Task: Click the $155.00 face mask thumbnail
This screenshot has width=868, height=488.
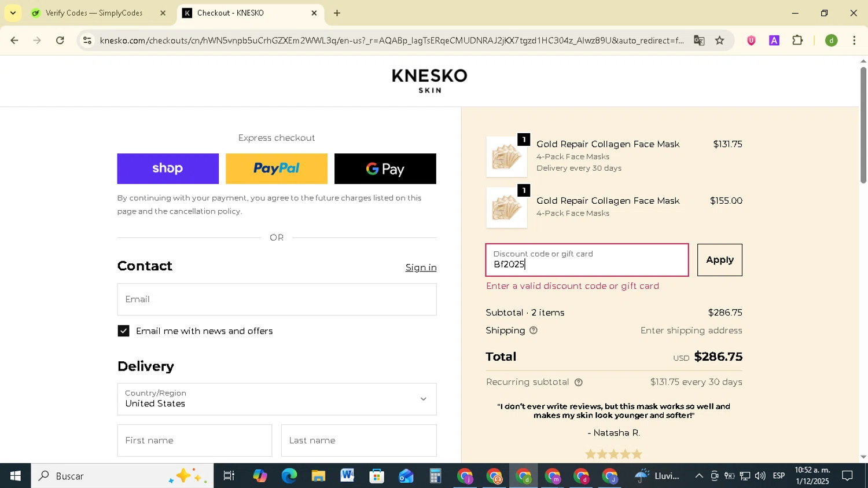Action: pyautogui.click(x=506, y=208)
